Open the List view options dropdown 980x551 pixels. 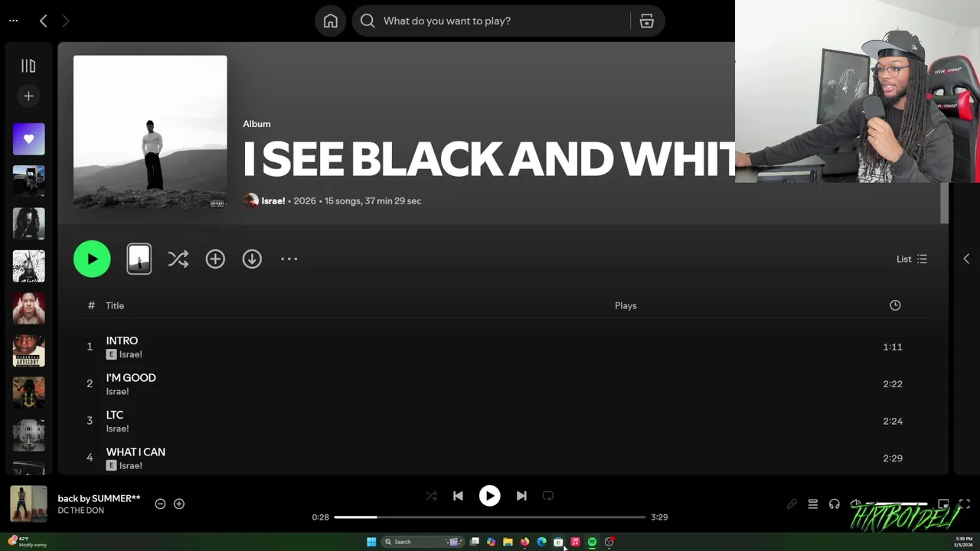click(912, 259)
